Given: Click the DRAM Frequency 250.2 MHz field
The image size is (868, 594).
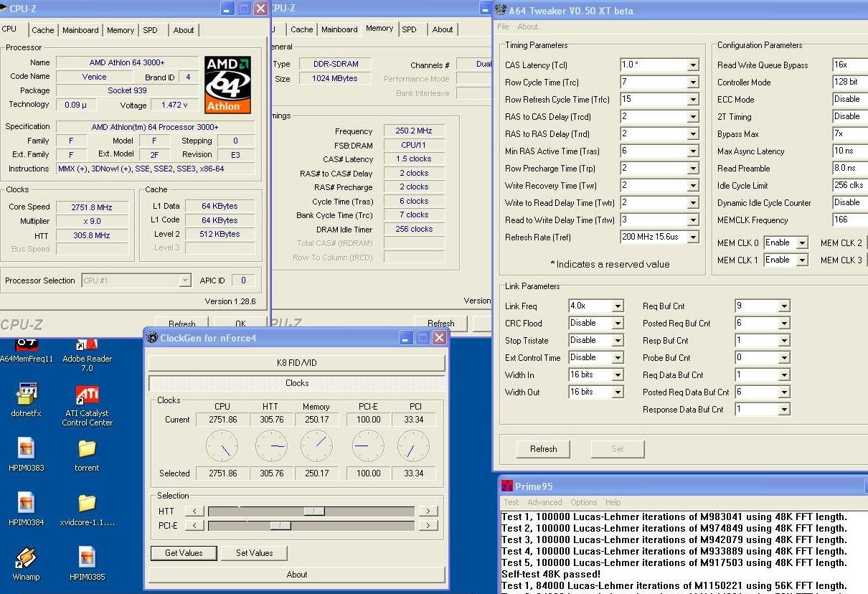Looking at the screenshot, I should [414, 131].
